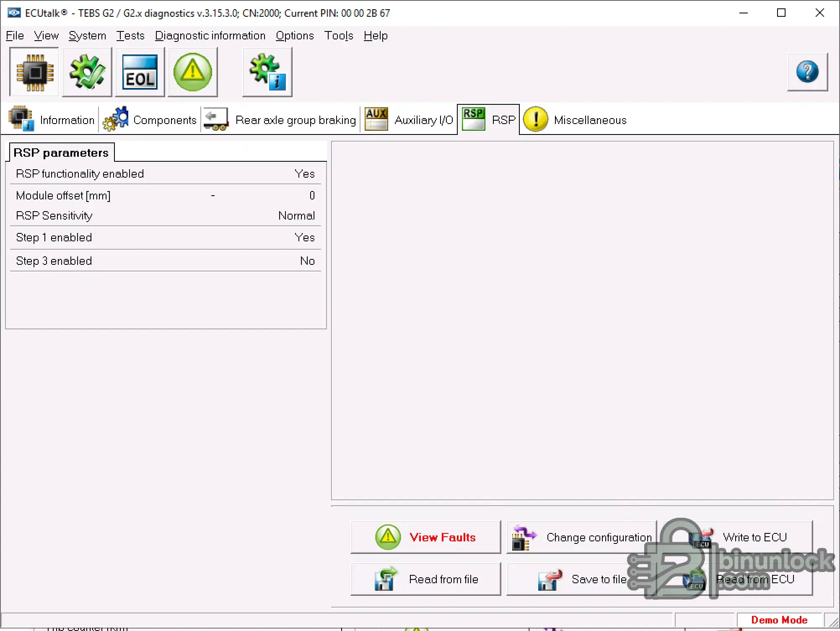Click the Normal value for RSP Sensitivity

pos(296,216)
